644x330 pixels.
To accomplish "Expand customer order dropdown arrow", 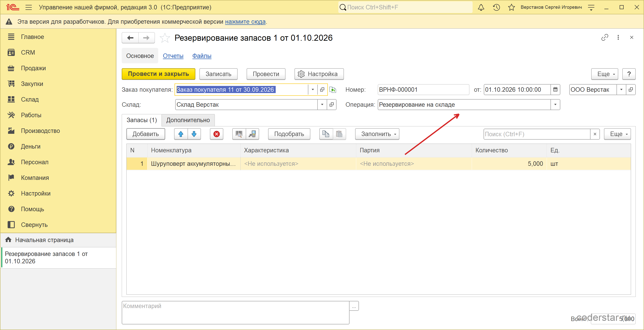I will tap(313, 89).
